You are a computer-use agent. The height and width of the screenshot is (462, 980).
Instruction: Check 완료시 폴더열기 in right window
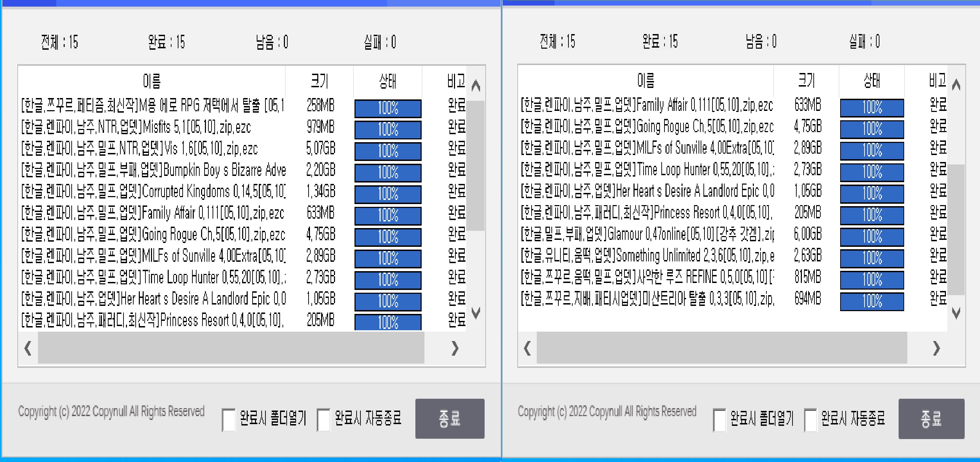coord(719,420)
